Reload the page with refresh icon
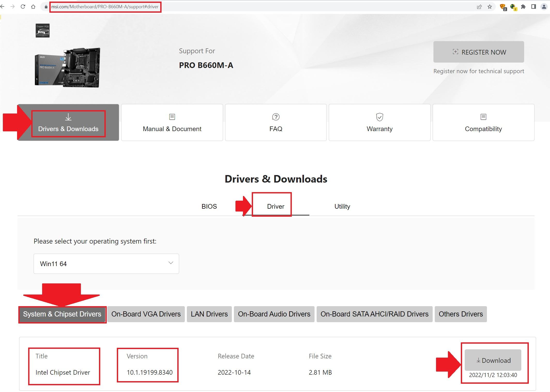Image resolution: width=550 pixels, height=392 pixels. coord(23,7)
